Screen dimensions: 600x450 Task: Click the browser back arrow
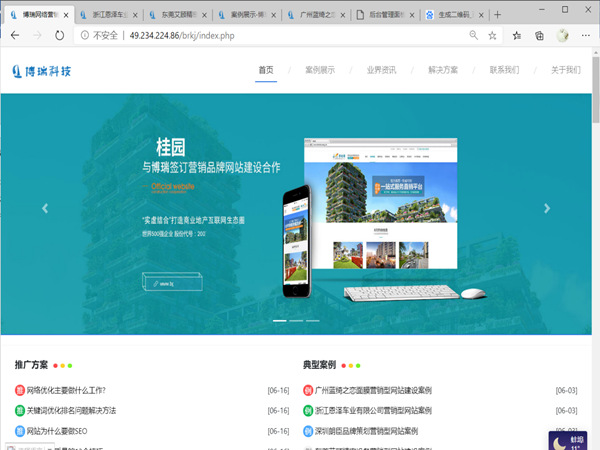point(13,34)
